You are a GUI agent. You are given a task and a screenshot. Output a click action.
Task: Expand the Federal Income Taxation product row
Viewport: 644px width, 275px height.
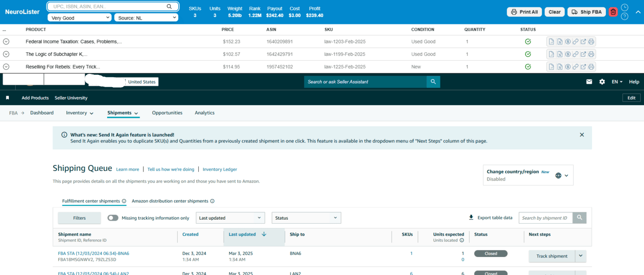point(6,42)
